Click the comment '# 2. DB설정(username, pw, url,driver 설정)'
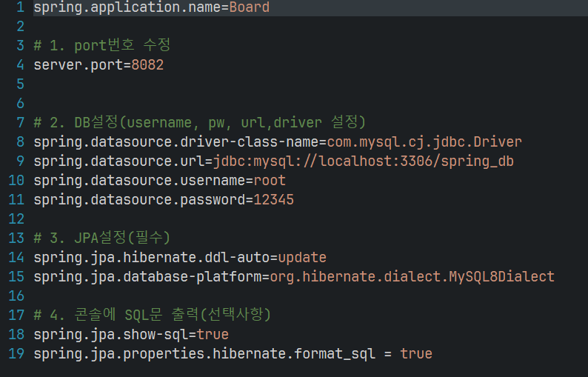This screenshot has width=588, height=377. [199, 122]
